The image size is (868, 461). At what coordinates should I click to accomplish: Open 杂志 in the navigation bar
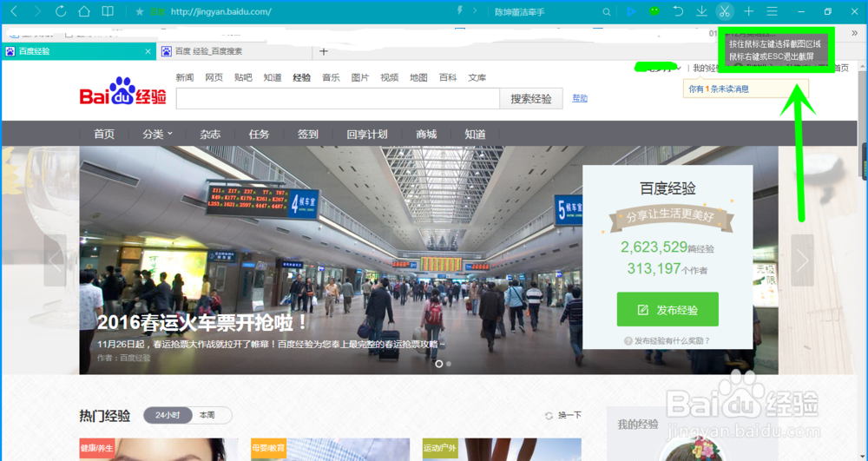(x=210, y=134)
